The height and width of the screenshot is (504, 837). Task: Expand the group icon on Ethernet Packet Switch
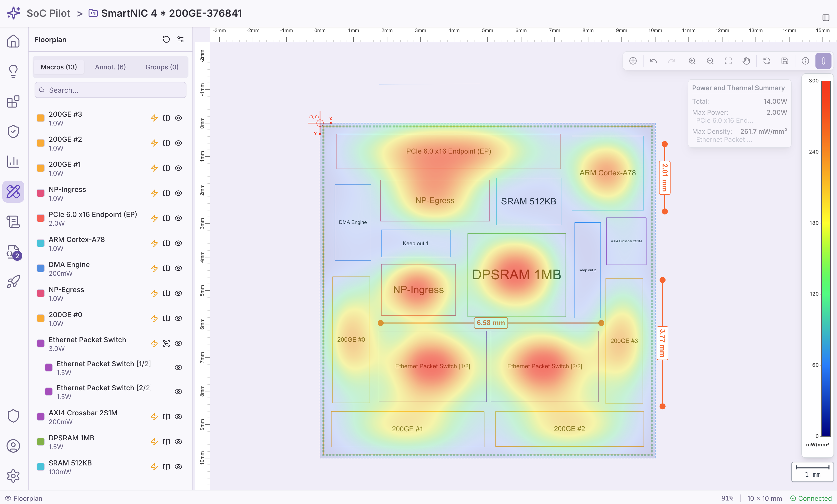[166, 343]
